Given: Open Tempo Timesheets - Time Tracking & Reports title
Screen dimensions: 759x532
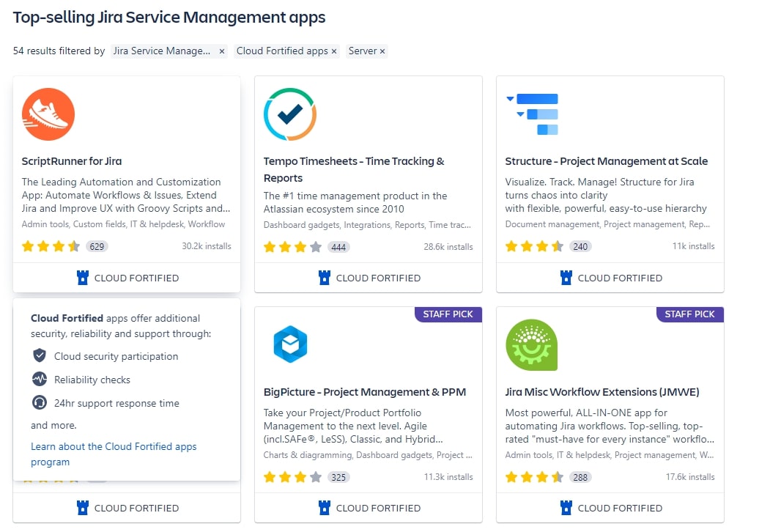Looking at the screenshot, I should click(x=354, y=169).
